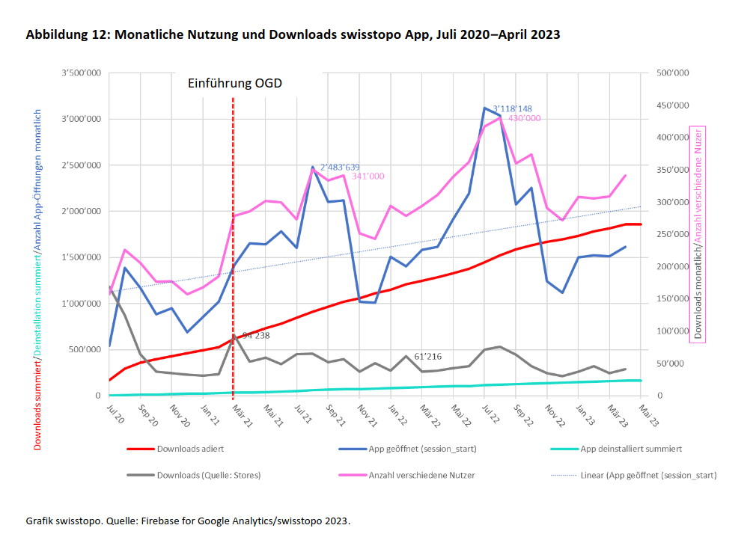Click the left axis value 3'000'000

[x=82, y=119]
